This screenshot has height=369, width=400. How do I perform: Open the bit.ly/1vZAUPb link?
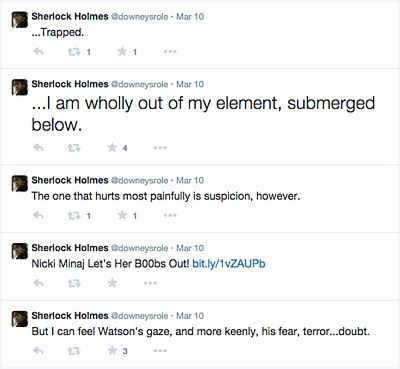pyautogui.click(x=229, y=264)
